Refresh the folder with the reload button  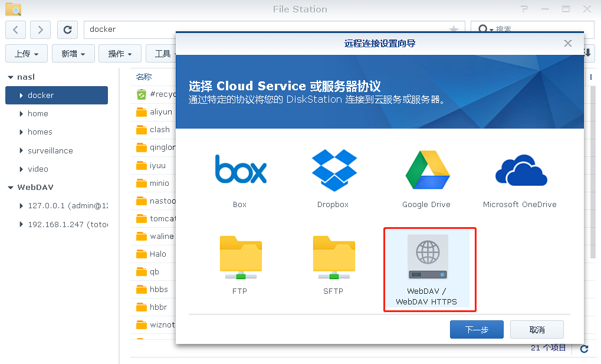point(67,29)
